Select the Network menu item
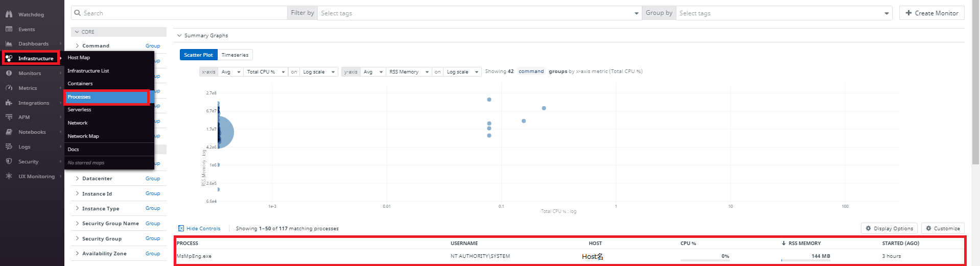Screen dimensions: 980x266 coord(109,123)
